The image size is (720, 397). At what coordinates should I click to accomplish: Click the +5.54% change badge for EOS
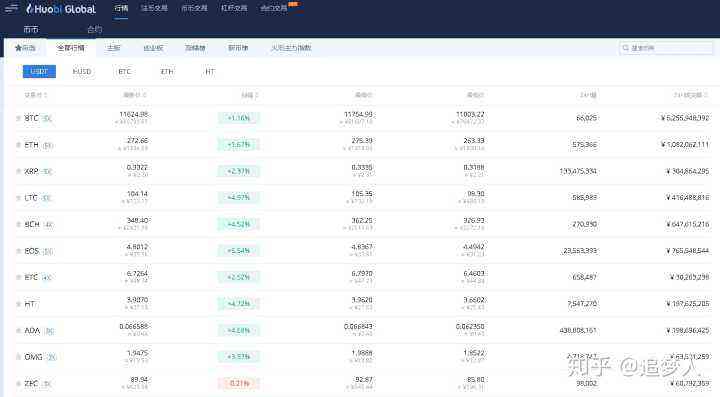pos(238,251)
